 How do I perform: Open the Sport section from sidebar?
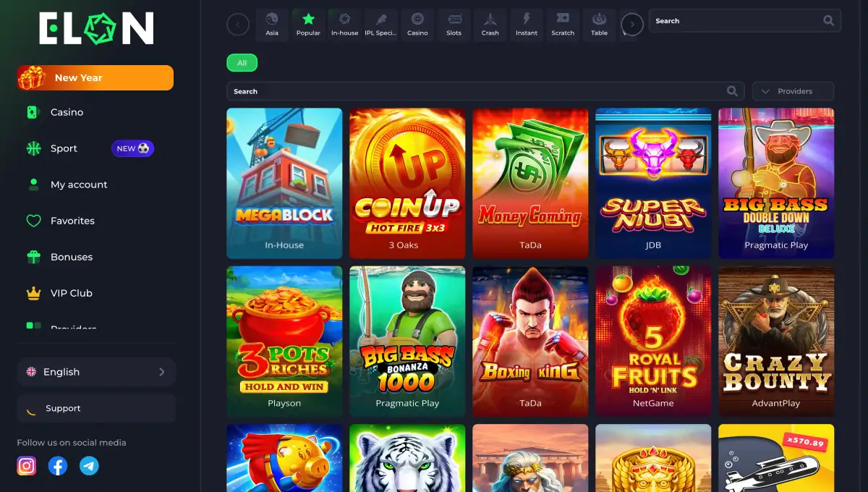pyautogui.click(x=63, y=148)
